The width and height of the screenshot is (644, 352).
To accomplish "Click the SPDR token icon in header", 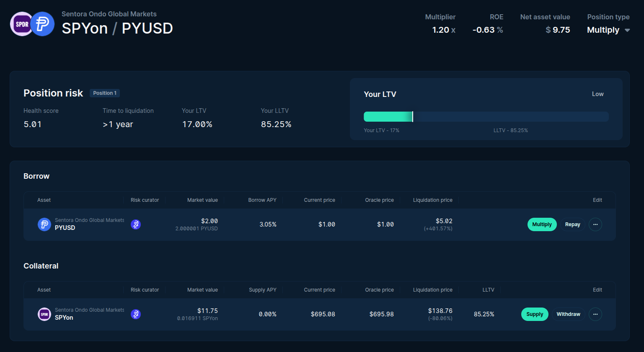I will coord(21,24).
